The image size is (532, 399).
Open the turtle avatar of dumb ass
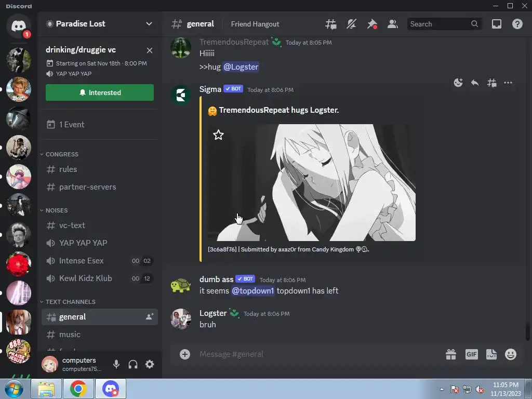(180, 285)
